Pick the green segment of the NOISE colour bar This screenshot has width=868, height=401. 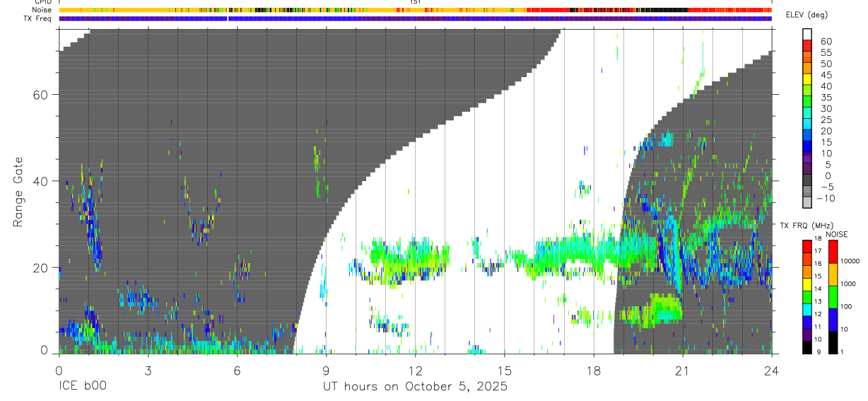833,297
